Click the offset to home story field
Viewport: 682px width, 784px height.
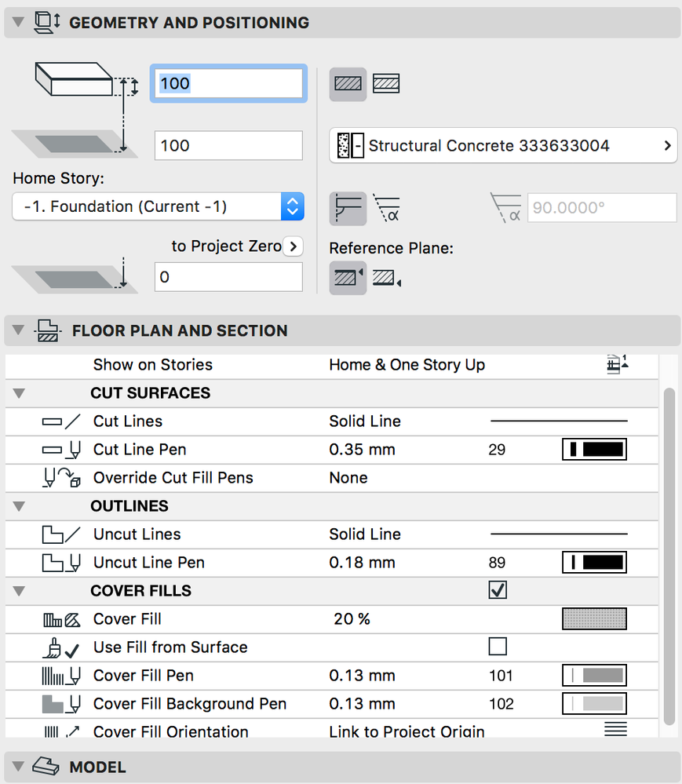pos(228,145)
